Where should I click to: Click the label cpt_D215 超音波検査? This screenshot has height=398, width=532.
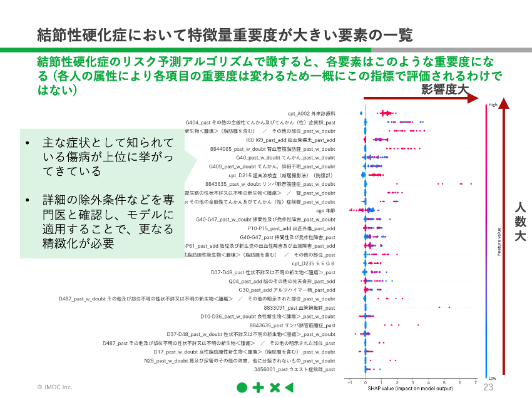pyautogui.click(x=281, y=175)
